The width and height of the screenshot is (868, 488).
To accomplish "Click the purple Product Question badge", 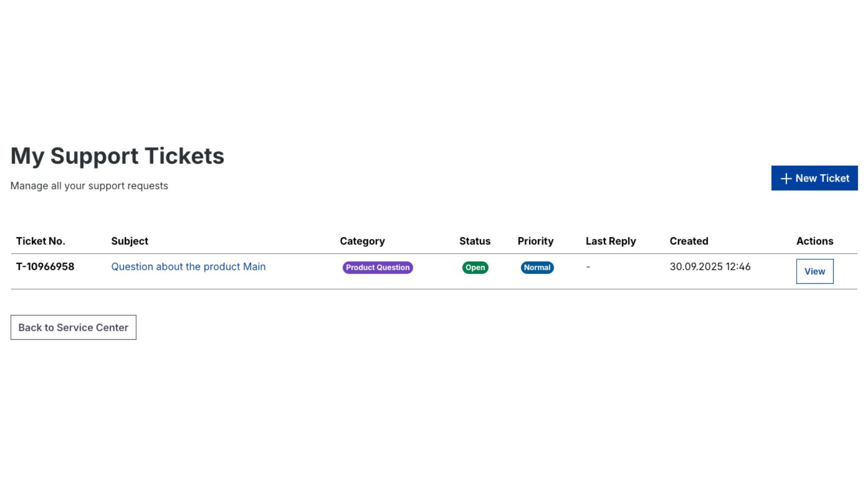I will 377,267.
